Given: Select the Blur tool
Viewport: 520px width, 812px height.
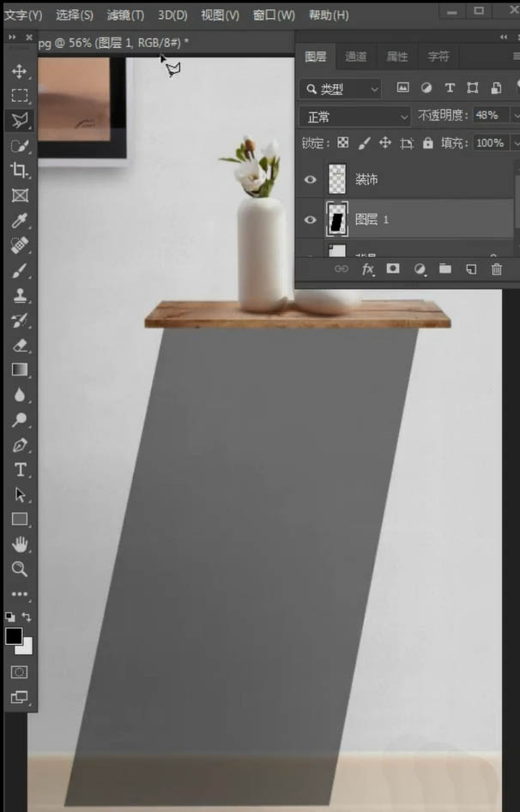Looking at the screenshot, I should point(19,394).
